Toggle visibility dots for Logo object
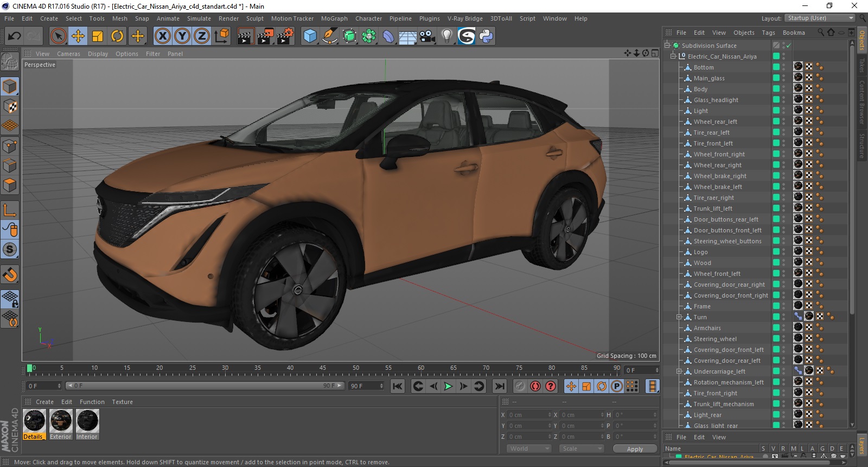This screenshot has width=868, height=467. coord(784,252)
